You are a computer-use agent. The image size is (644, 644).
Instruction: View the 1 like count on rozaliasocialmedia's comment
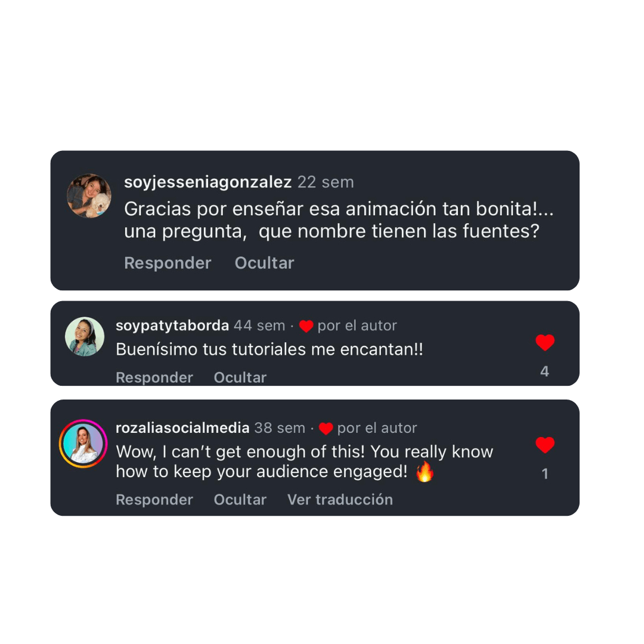[545, 474]
